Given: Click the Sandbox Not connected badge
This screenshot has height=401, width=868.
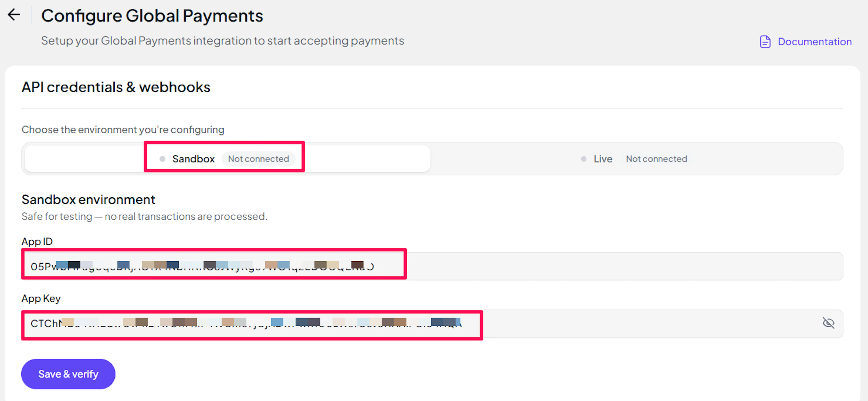Looking at the screenshot, I should [x=258, y=159].
